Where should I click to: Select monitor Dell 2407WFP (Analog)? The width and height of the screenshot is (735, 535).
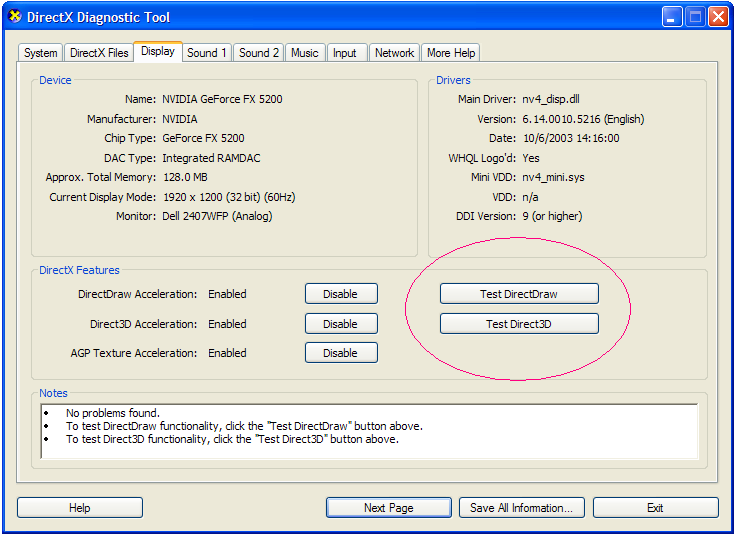pos(217,216)
